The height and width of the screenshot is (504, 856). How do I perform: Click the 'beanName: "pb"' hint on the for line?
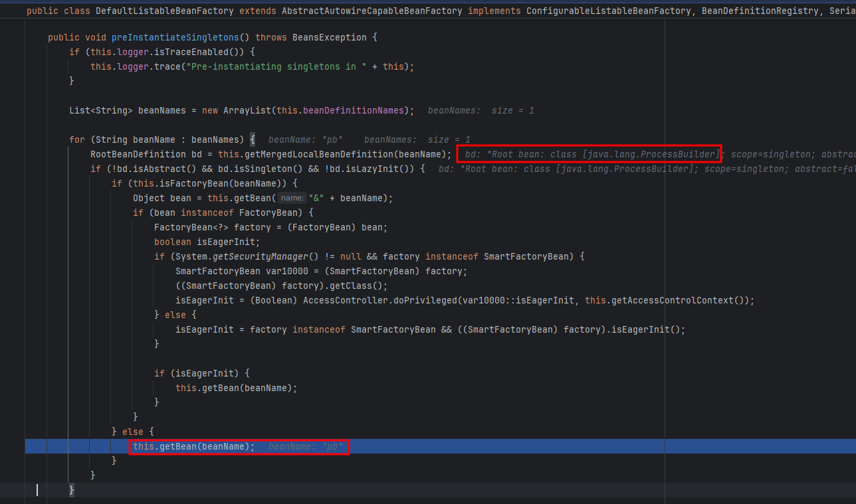305,139
